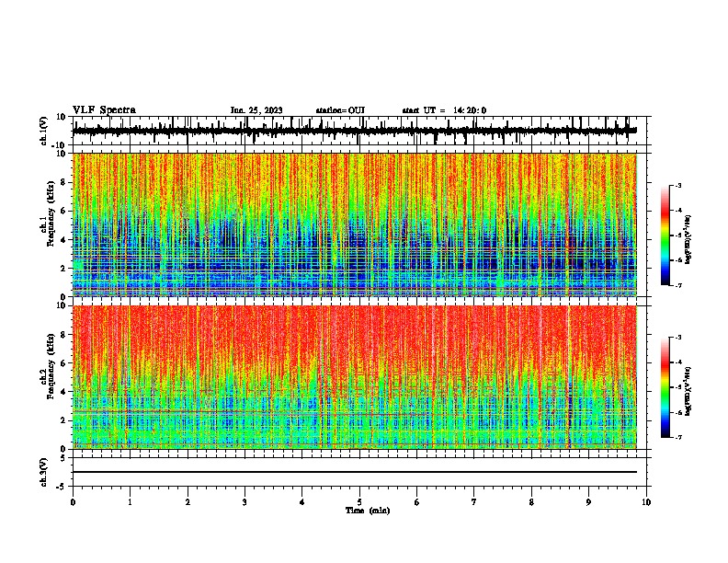This screenshot has height=563, width=728.
Task: Select the "start UT = 14:20:0" header text
Action: coord(444,110)
